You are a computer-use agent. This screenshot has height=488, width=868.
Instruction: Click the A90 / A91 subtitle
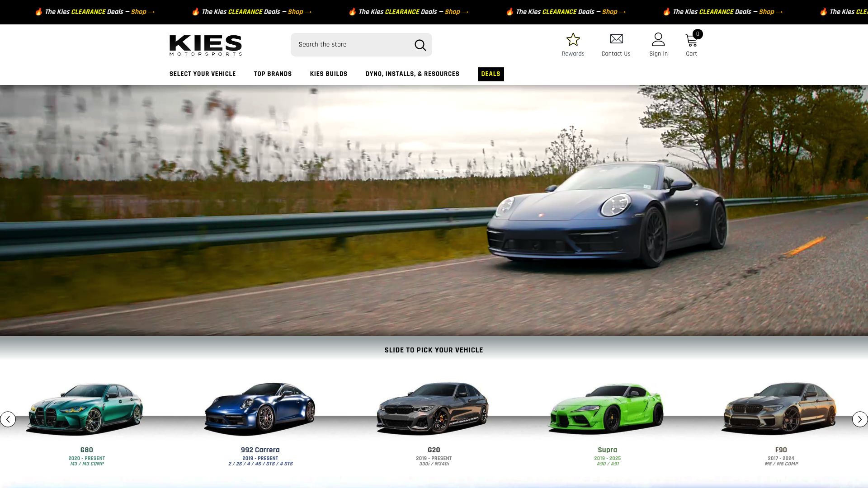(608, 464)
